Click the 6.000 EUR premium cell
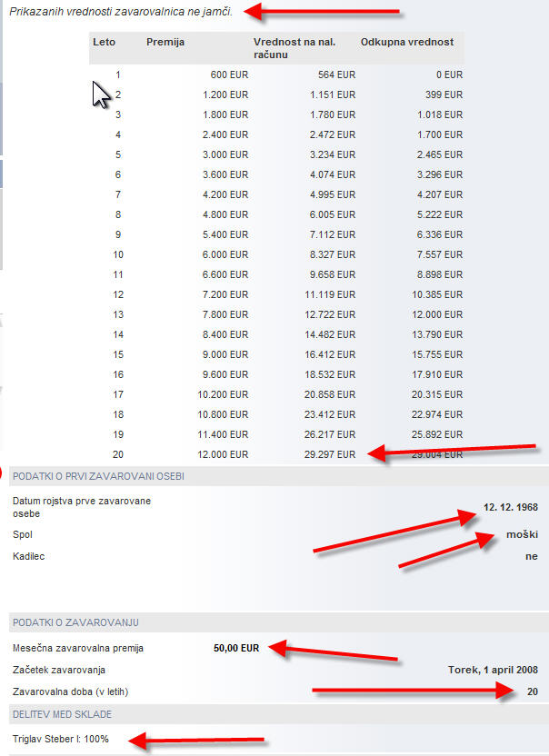This screenshot has height=756, width=549. [225, 255]
